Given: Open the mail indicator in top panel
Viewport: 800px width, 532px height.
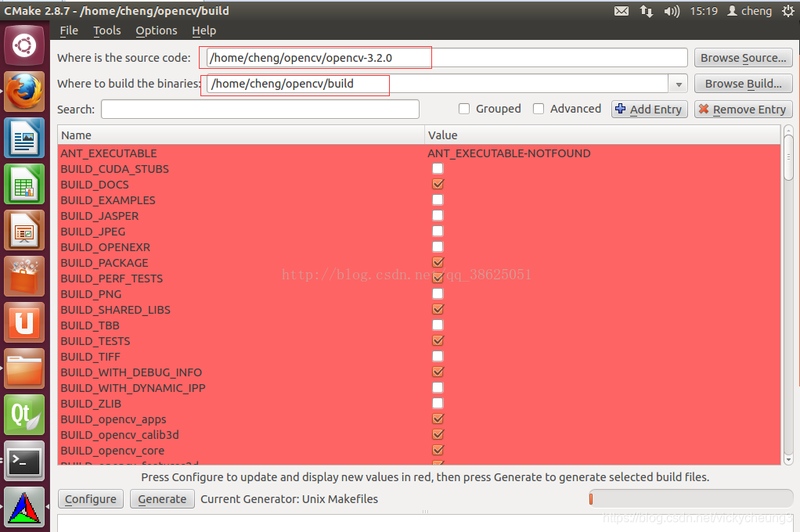Looking at the screenshot, I should coord(622,11).
